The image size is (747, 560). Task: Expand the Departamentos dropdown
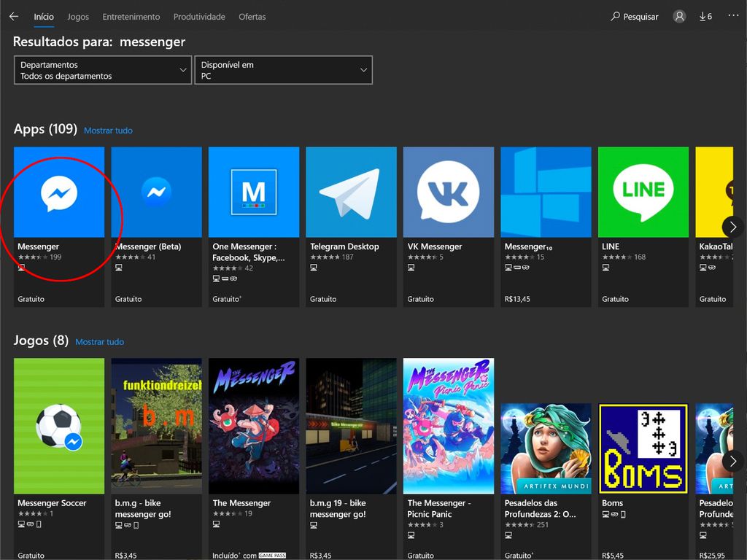coord(103,70)
